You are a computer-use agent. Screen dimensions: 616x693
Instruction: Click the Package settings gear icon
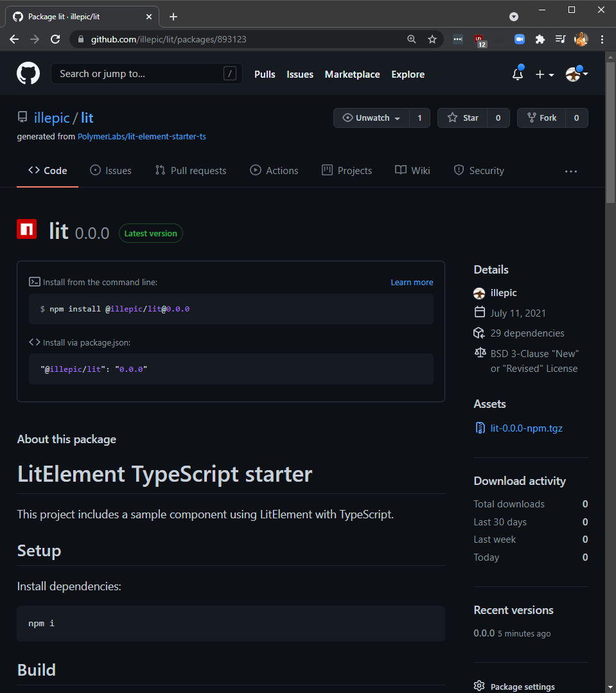479,686
